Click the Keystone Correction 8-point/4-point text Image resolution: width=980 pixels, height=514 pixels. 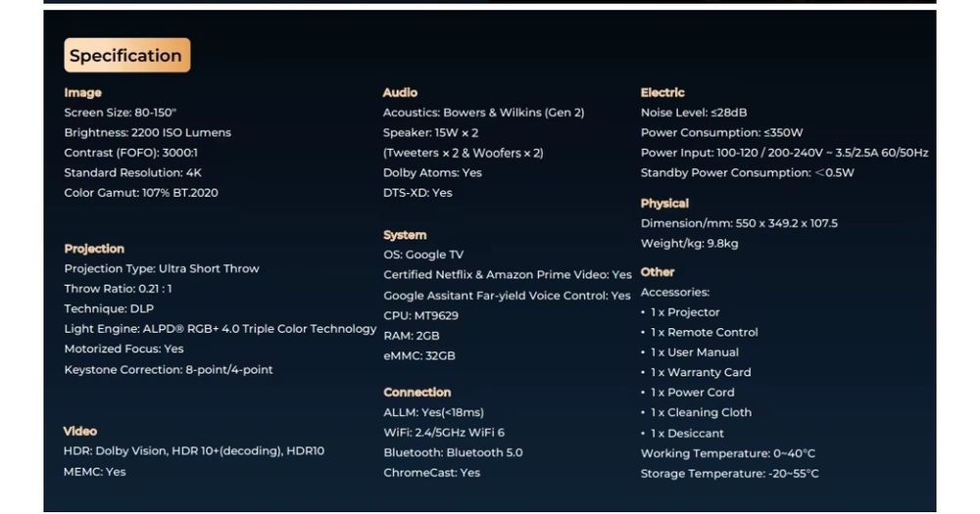coord(169,370)
